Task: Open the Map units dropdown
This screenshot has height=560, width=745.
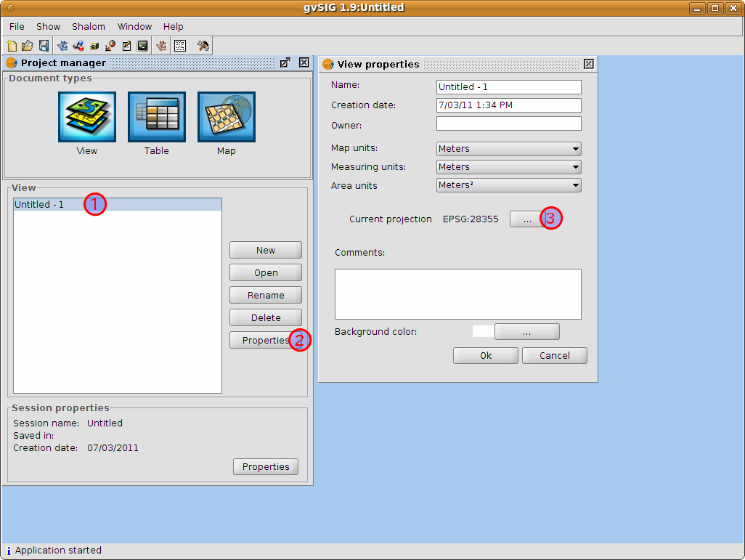Action: click(x=508, y=149)
